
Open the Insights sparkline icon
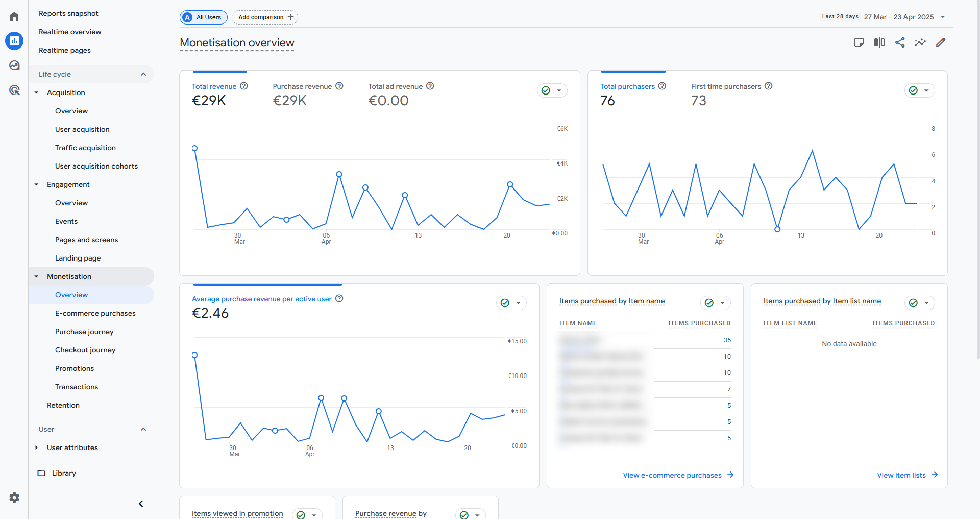(920, 42)
